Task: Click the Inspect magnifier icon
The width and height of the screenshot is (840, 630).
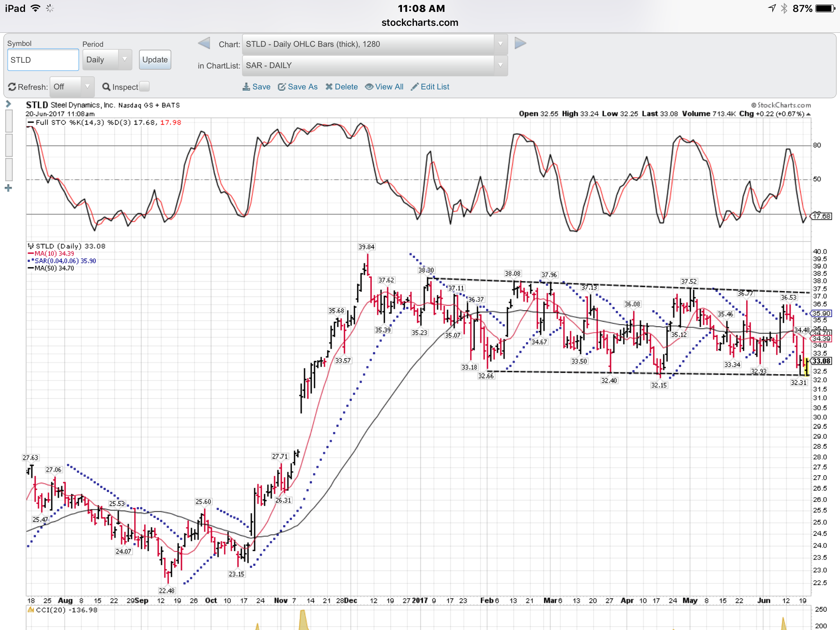Action: point(106,87)
